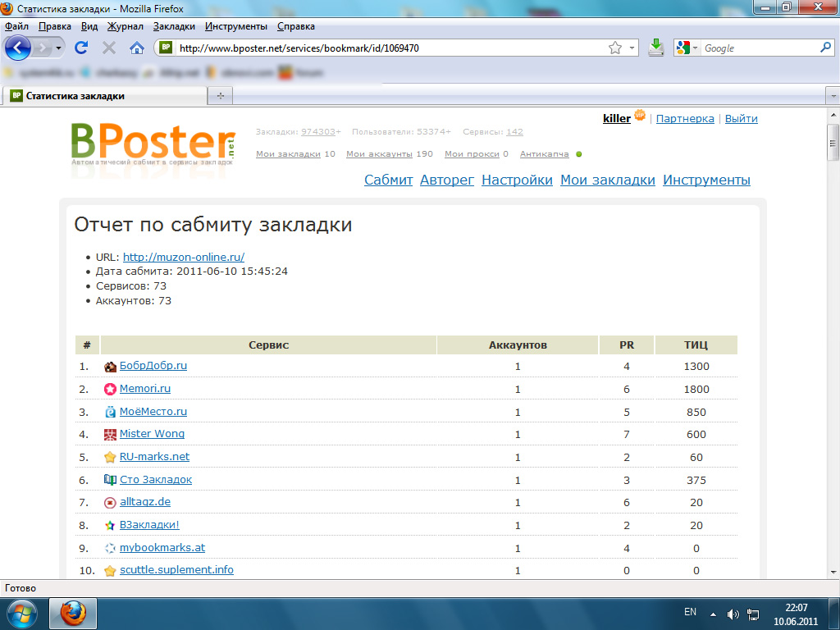Click the stop loading X icon
This screenshot has height=630, width=840.
(109, 48)
